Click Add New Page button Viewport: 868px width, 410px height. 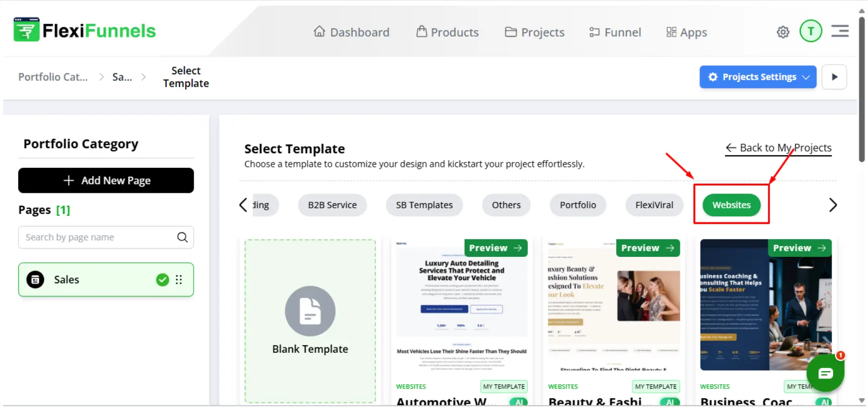106,180
